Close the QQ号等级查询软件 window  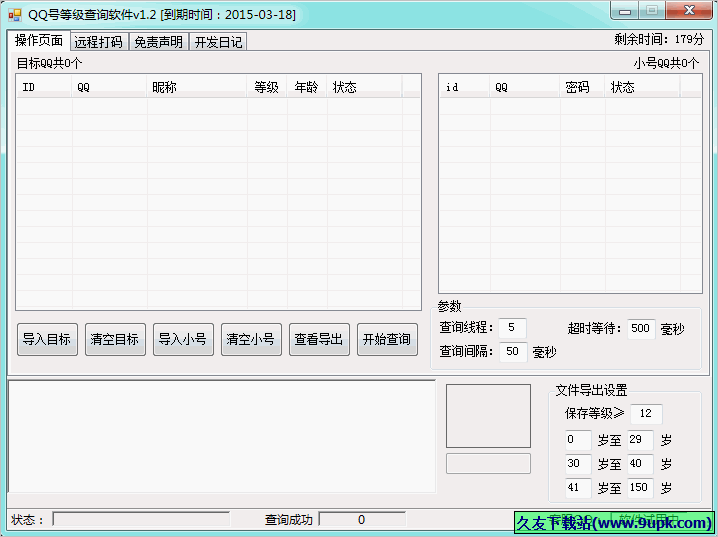(x=689, y=11)
